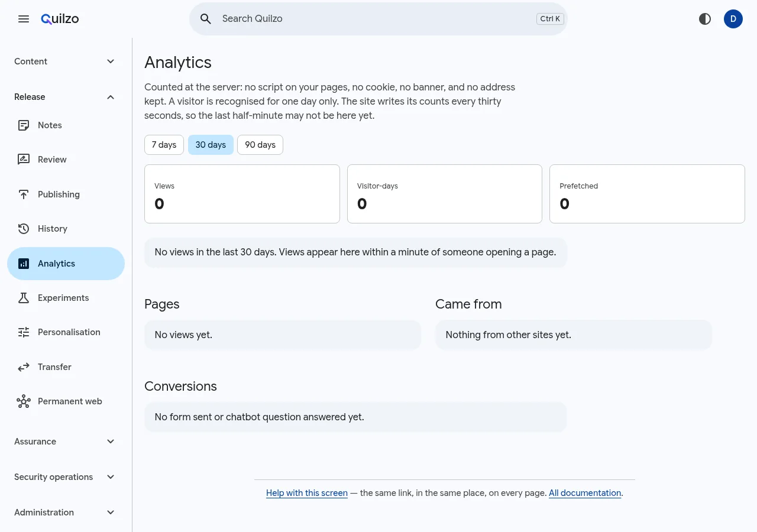The width and height of the screenshot is (757, 532).
Task: Open the Help with this screen link
Action: (x=307, y=493)
